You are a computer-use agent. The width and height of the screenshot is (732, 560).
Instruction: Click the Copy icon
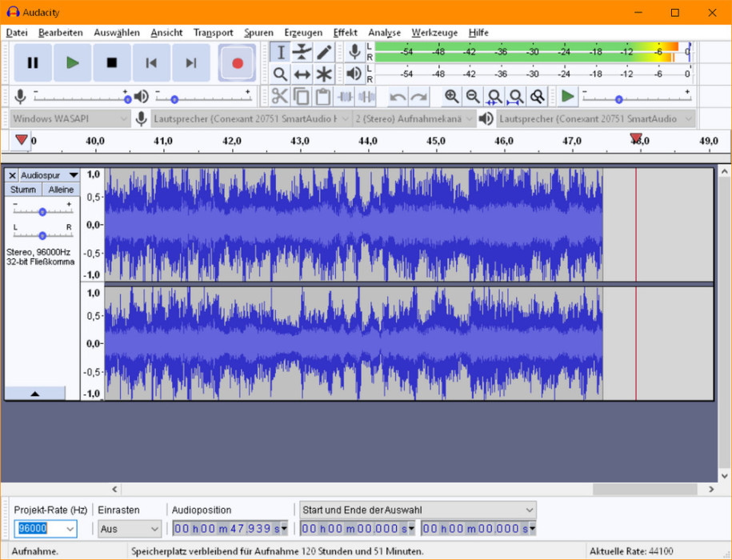[301, 97]
